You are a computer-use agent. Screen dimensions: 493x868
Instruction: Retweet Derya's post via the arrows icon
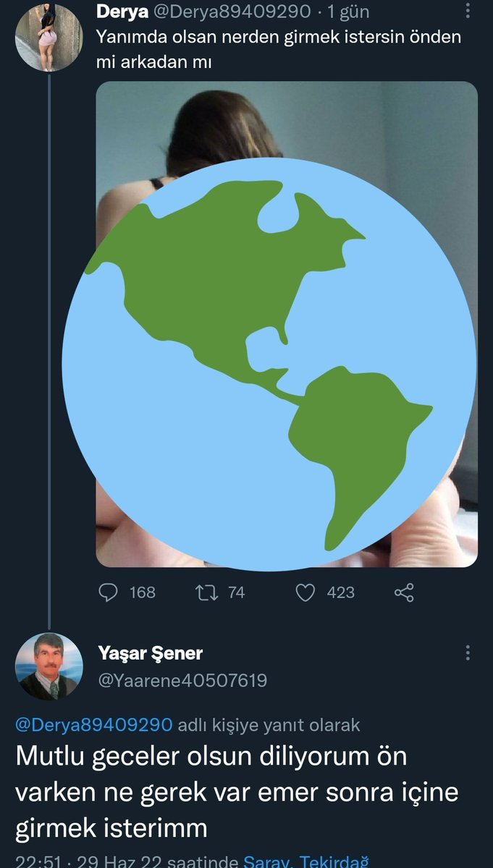(x=206, y=592)
